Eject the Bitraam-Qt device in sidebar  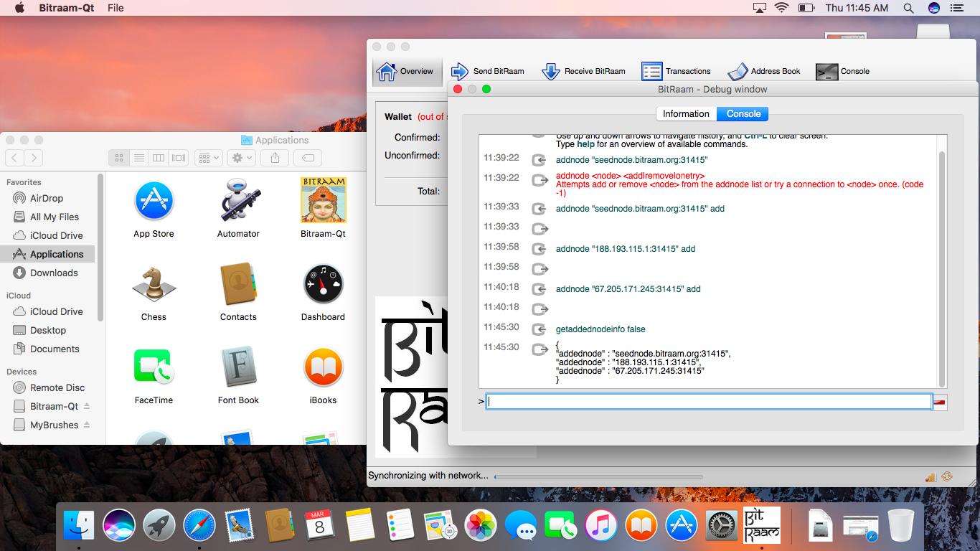point(87,406)
